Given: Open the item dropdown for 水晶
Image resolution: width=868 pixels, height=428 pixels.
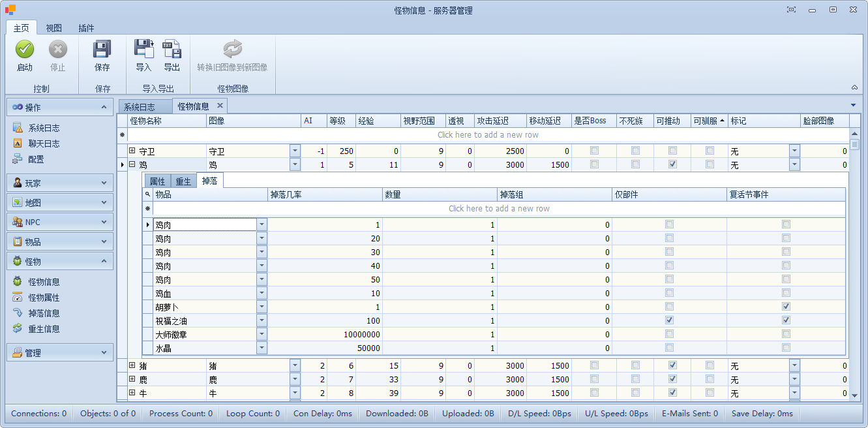Looking at the screenshot, I should pyautogui.click(x=262, y=348).
